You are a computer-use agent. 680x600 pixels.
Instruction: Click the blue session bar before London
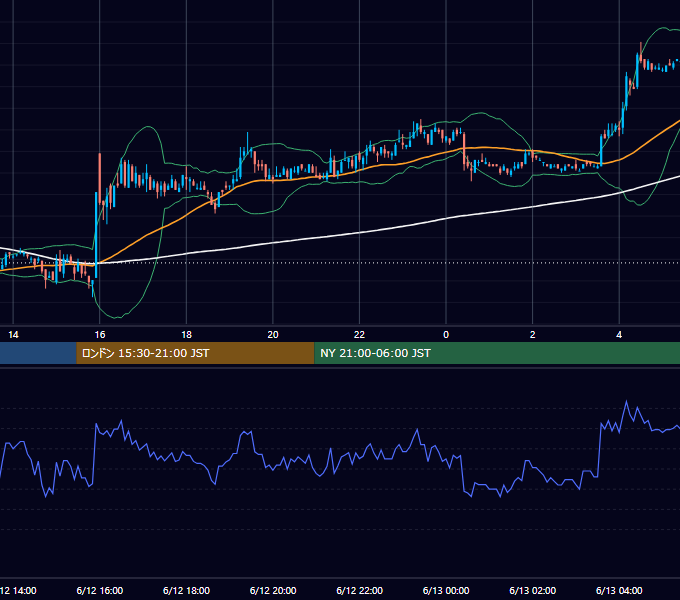pos(38,353)
